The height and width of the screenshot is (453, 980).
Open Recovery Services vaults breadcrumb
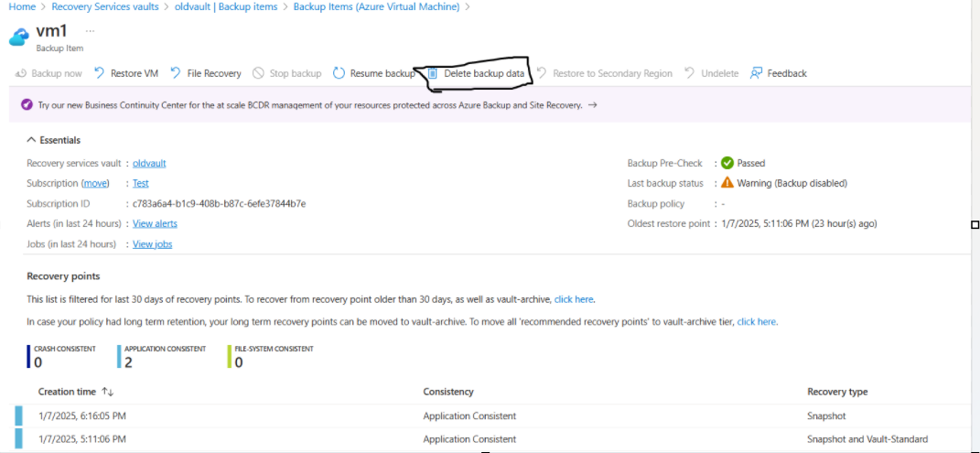click(x=104, y=7)
